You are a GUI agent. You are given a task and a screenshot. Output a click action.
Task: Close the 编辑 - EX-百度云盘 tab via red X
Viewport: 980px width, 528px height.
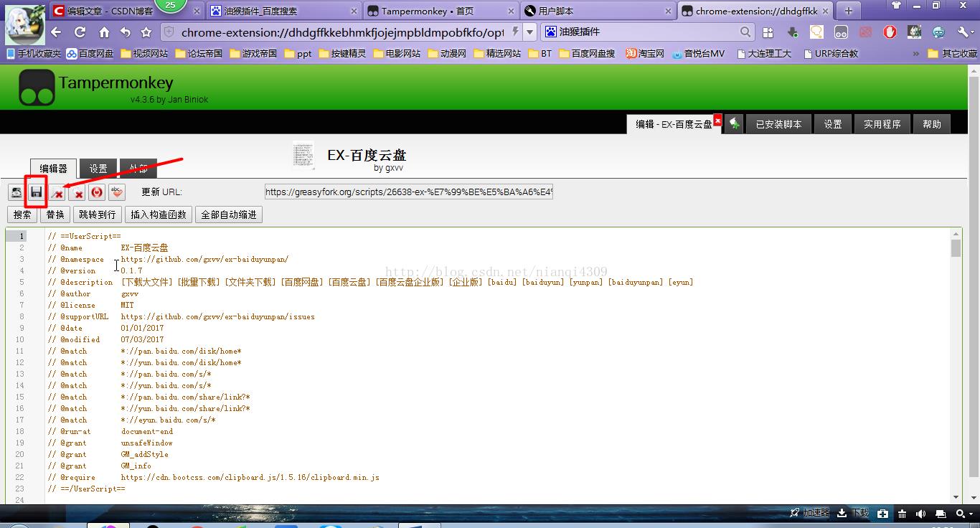click(x=717, y=121)
